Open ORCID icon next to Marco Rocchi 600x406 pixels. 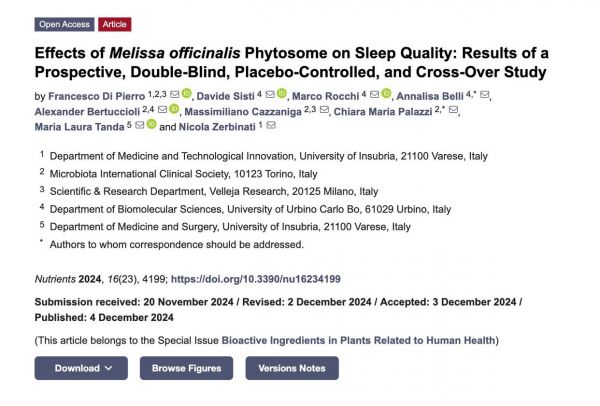tap(387, 95)
